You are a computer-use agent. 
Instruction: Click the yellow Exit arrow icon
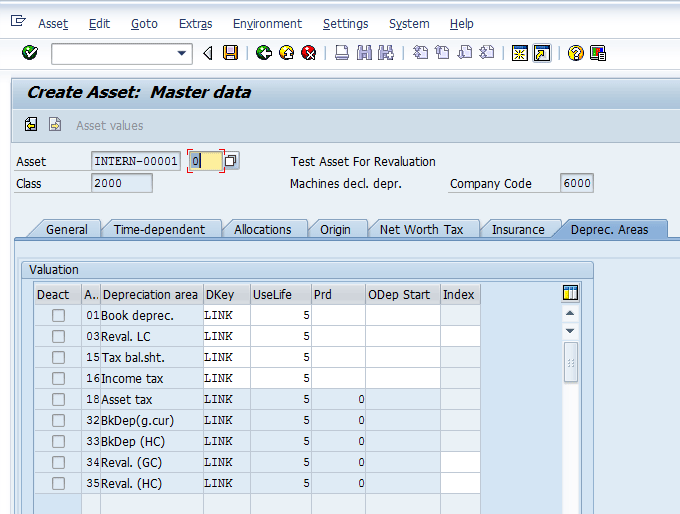(x=287, y=53)
